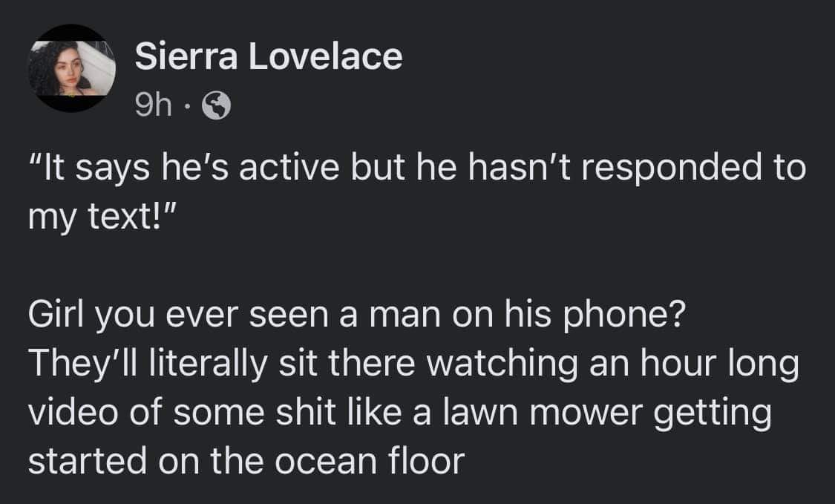This screenshot has height=504, width=835.
Task: Click the line beginning "They'll literally sit there"
Action: click(x=413, y=367)
